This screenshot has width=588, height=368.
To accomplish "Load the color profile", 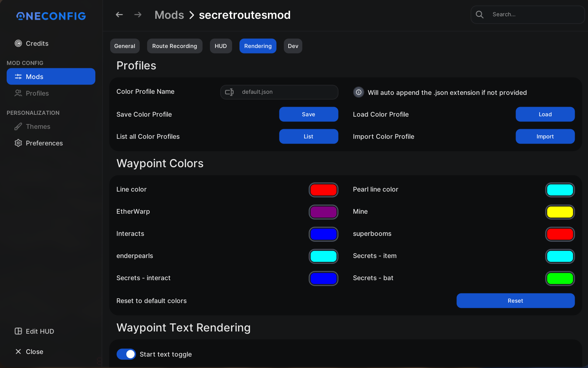I will click(545, 114).
